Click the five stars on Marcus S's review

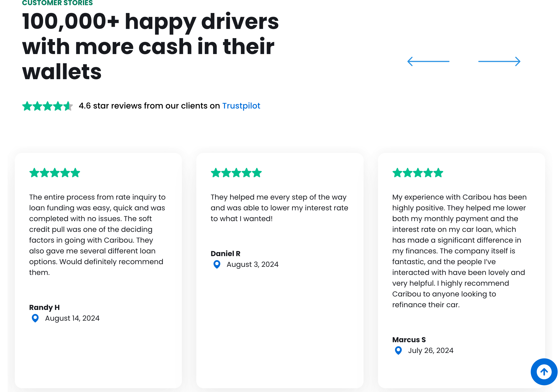tap(417, 173)
